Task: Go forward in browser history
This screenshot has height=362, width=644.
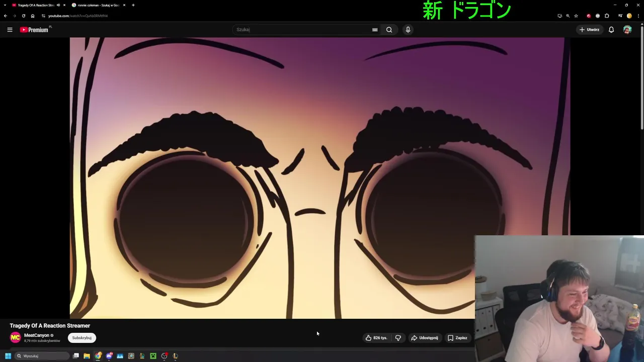Action: pos(14,16)
